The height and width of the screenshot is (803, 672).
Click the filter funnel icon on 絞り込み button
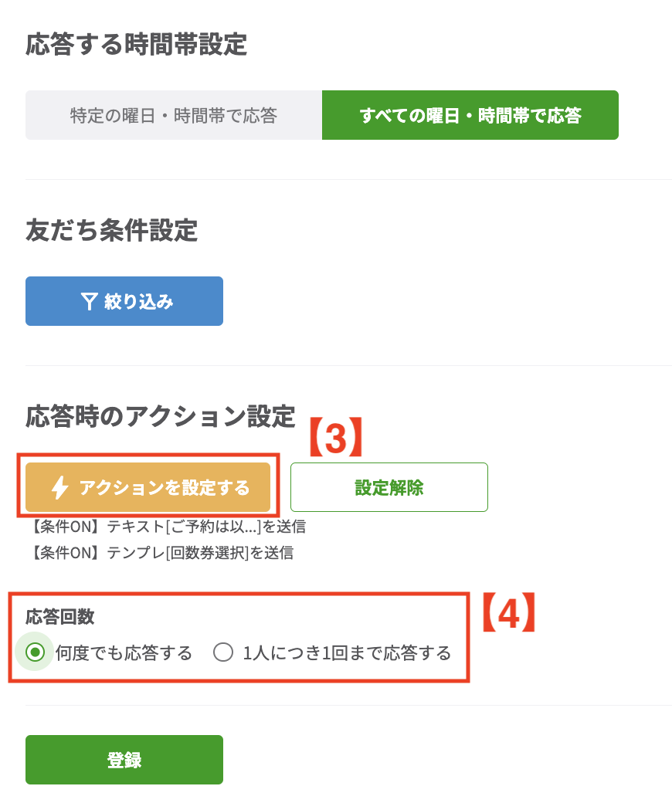coord(90,300)
